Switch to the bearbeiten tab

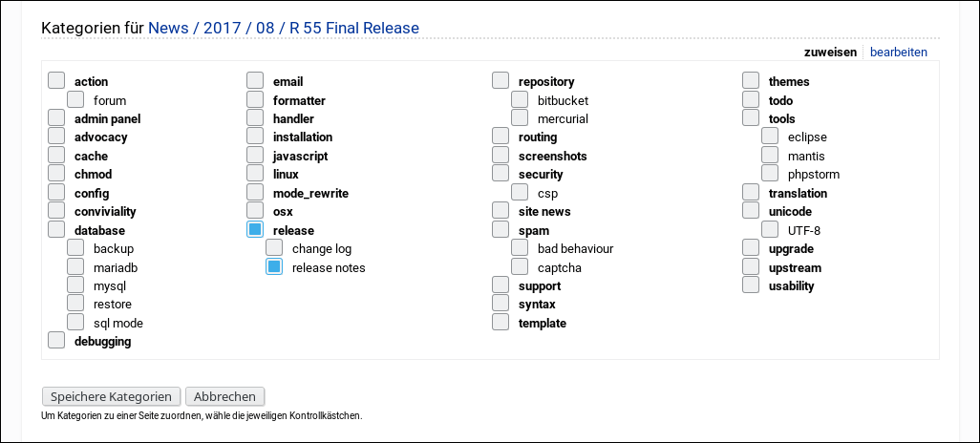[898, 53]
